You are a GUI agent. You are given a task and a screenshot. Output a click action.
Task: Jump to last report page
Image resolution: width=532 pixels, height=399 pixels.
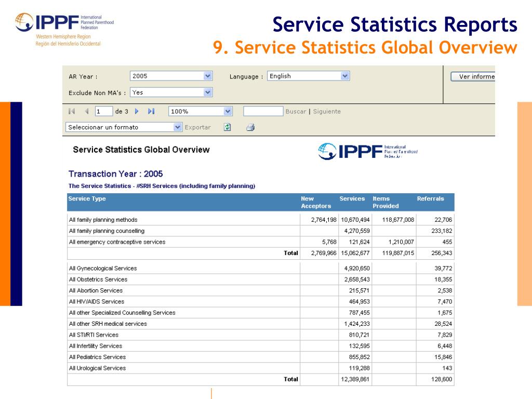coord(151,111)
